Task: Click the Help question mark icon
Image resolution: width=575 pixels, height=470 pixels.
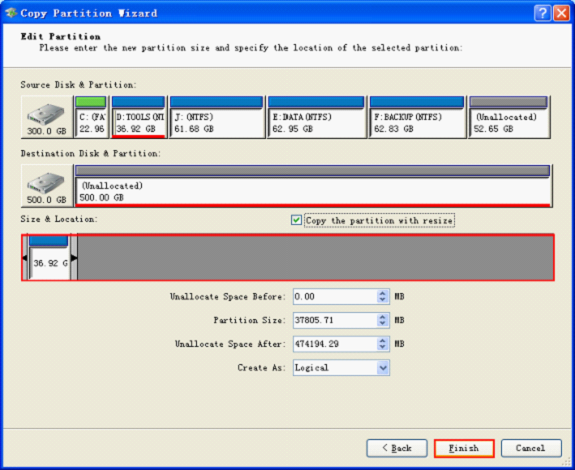Action: [x=542, y=13]
